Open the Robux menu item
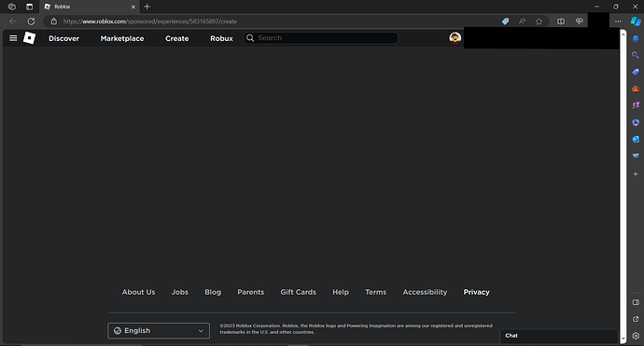This screenshot has height=346, width=644. coord(221,38)
